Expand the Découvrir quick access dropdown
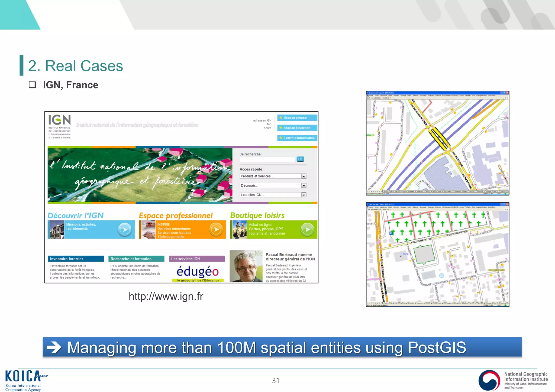 (304, 186)
